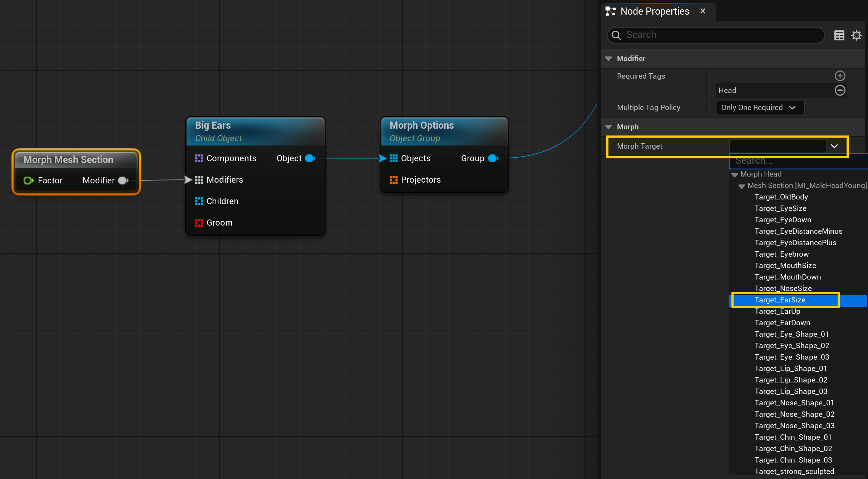The height and width of the screenshot is (479, 868).
Task: Choose Target_Lip_Shape_01 entry
Action: 790,369
